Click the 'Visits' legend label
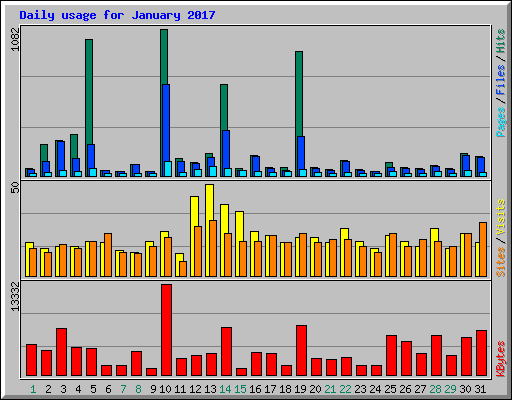Viewport: 512px width, 400px height. pyautogui.click(x=501, y=218)
